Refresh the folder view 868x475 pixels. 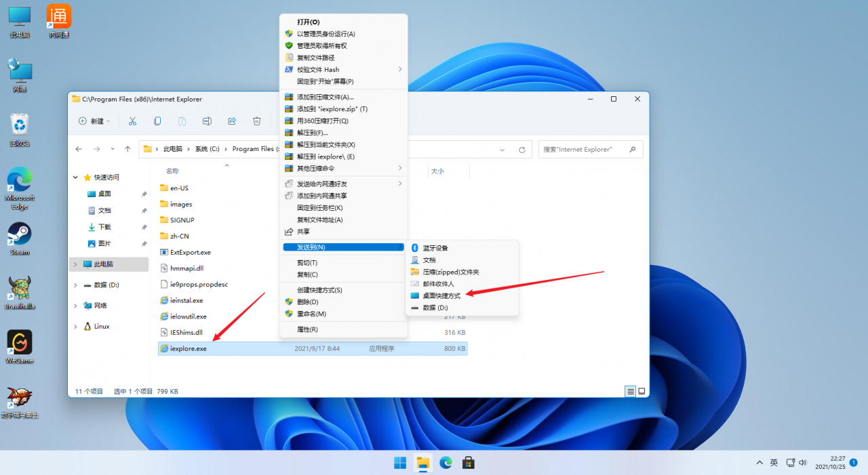coord(521,149)
